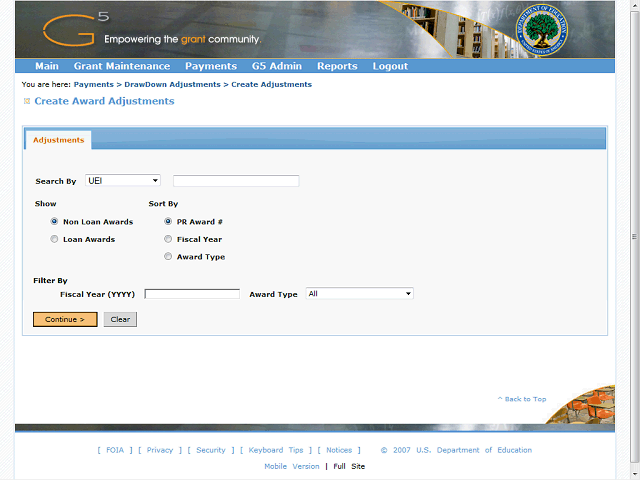This screenshot has height=480, width=640.
Task: Open the Main menu
Action: [x=47, y=66]
